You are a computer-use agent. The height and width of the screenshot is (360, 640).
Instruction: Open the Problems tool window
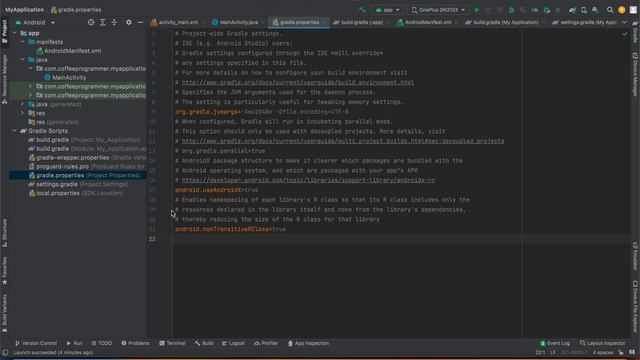tap(136, 343)
